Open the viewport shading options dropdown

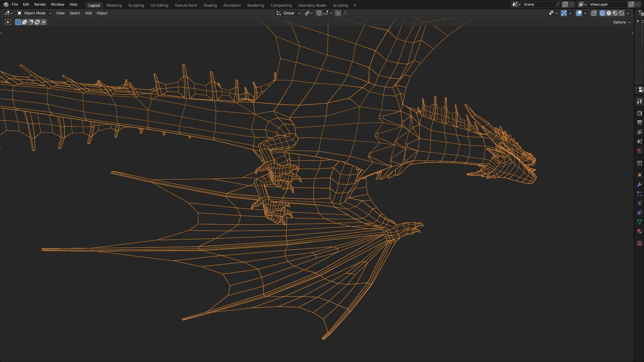(x=628, y=13)
